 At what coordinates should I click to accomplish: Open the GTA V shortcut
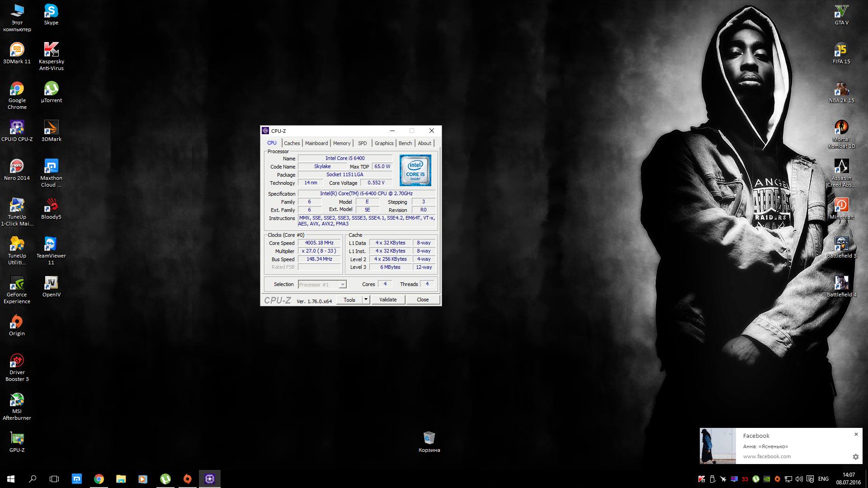tap(841, 11)
